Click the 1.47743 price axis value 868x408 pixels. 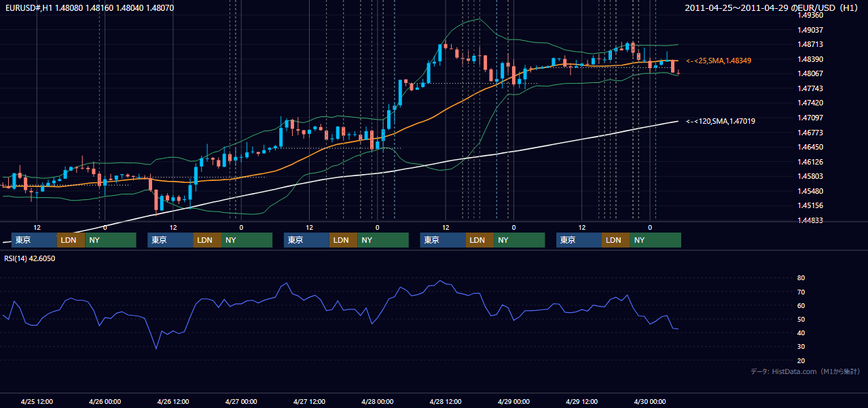click(810, 88)
